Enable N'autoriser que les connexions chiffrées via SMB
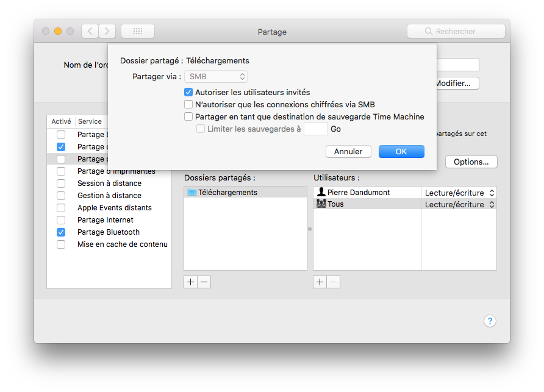The width and height of the screenshot is (544, 392). click(188, 104)
